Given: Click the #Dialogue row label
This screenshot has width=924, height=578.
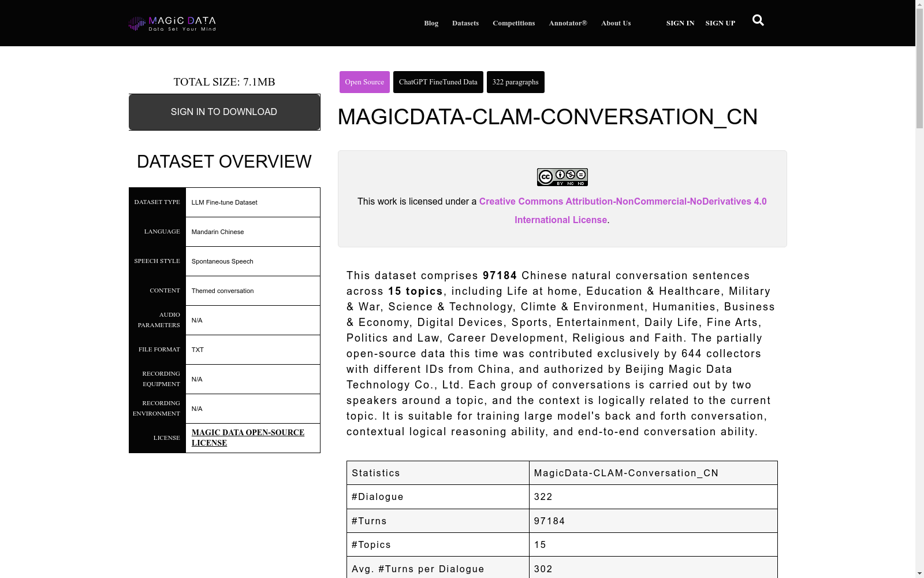Looking at the screenshot, I should [x=378, y=497].
